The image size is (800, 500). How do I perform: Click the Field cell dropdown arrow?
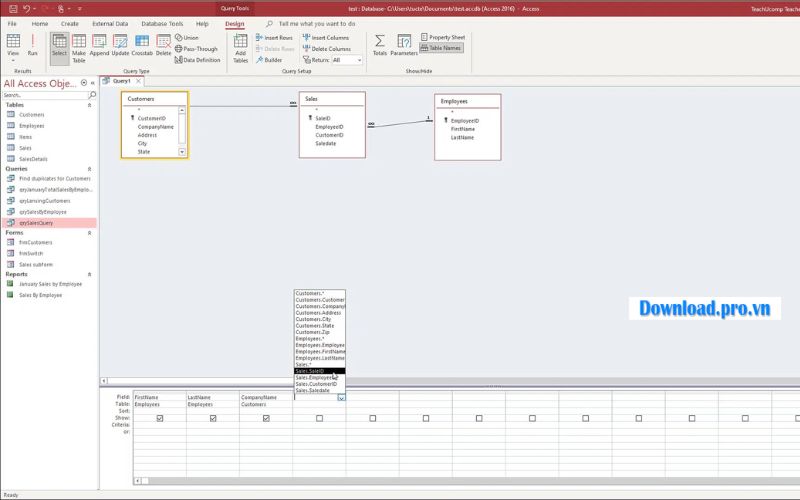pyautogui.click(x=341, y=397)
